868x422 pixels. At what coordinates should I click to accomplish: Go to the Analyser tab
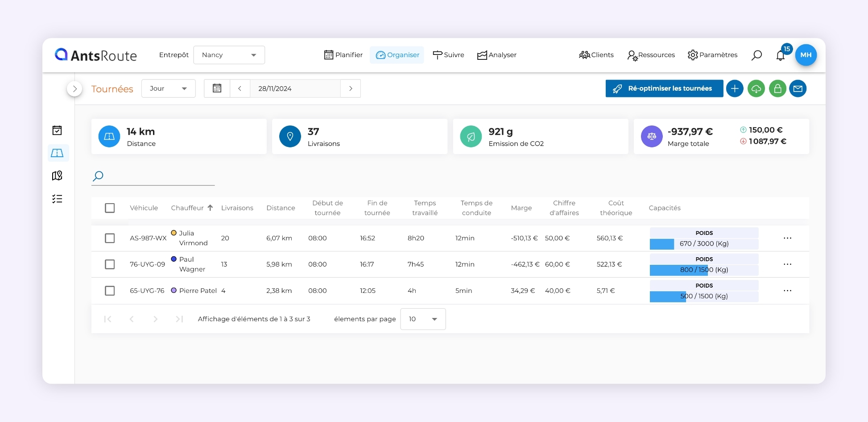[x=496, y=55]
